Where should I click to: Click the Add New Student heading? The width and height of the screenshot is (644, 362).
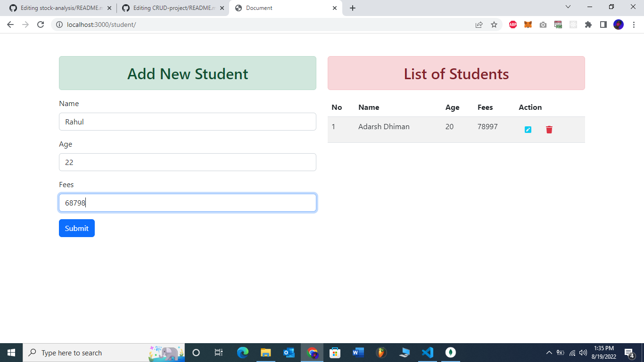(x=188, y=74)
